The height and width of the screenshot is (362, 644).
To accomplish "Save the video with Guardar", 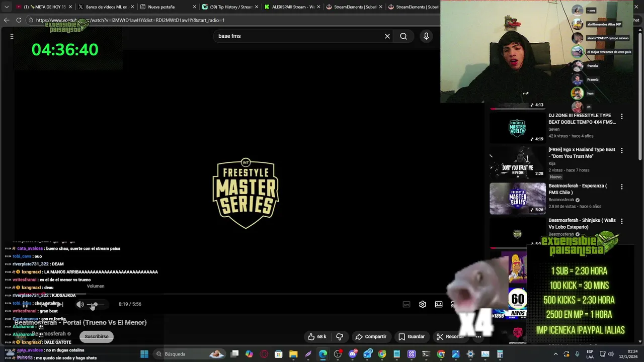I will [412, 336].
